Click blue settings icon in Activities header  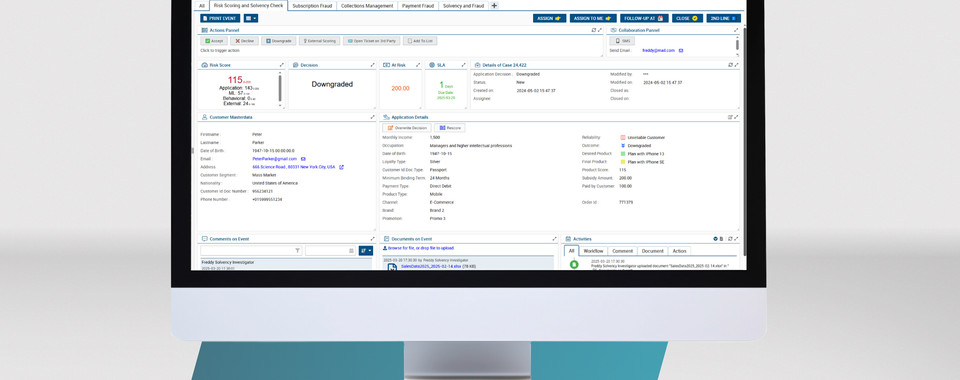[716, 239]
